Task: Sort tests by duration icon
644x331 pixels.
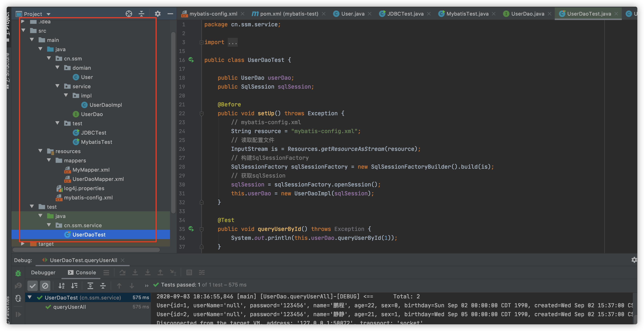Action: tap(74, 285)
